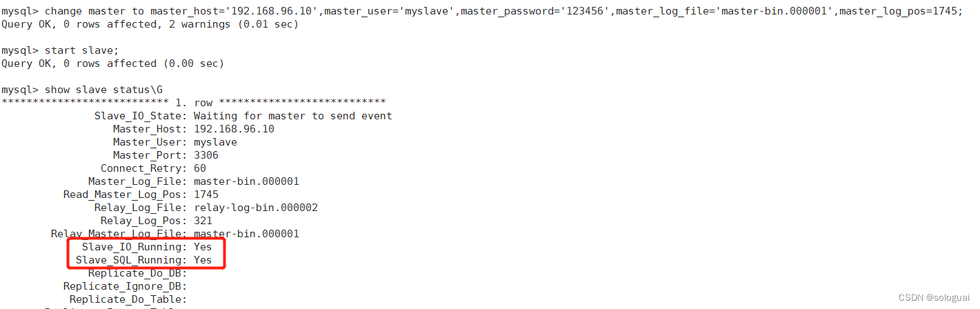Click the Master_User value myslave

click(x=215, y=142)
